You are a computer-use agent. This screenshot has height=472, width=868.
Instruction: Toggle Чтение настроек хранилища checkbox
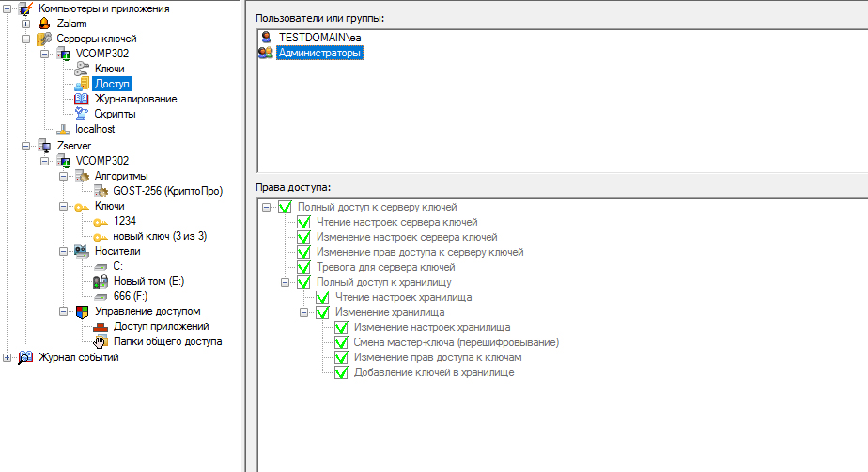click(323, 297)
